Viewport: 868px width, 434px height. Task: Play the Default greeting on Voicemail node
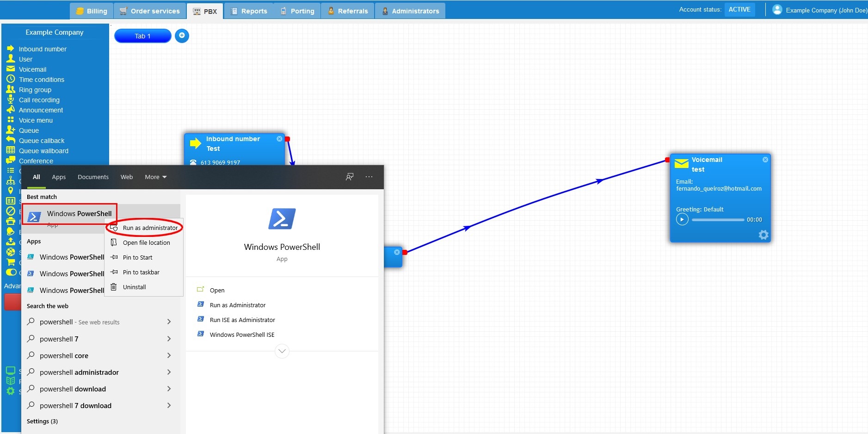[x=682, y=219]
